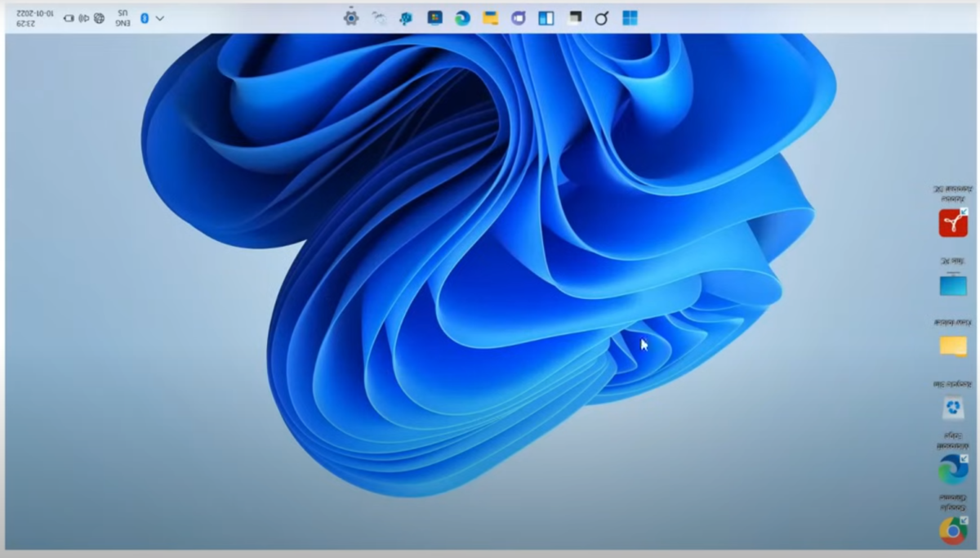Open File Explorer from the taskbar
980x558 pixels.
pyautogui.click(x=490, y=18)
